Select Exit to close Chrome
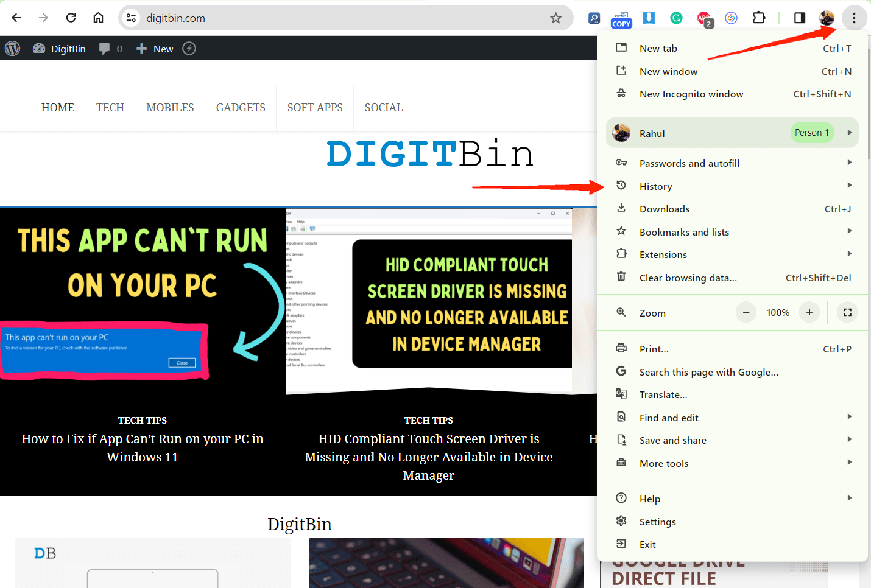Viewport: 871px width, 588px height. (x=732, y=544)
